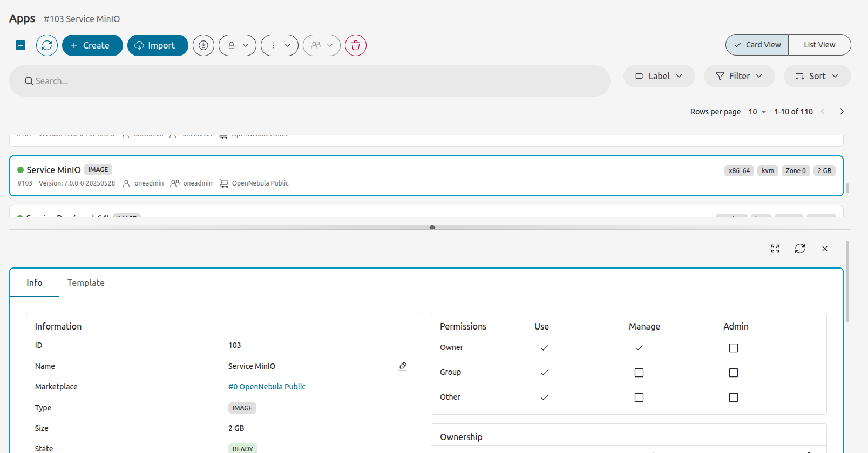Switch to List View

coord(819,45)
